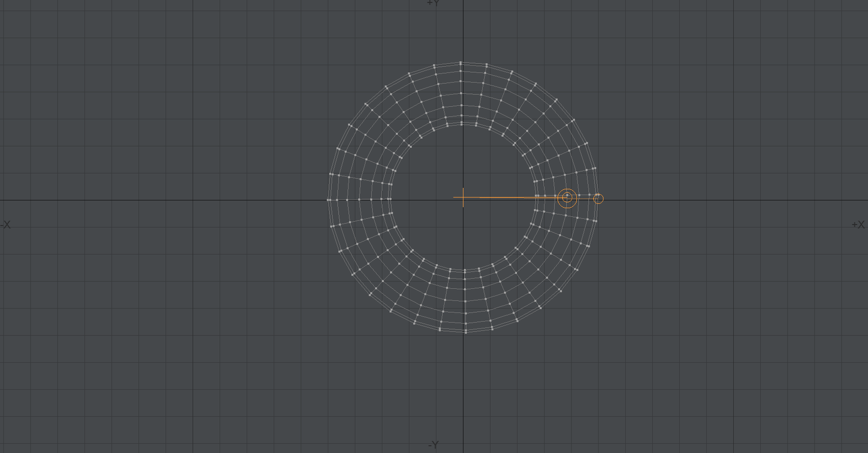This screenshot has height=453, width=868.
Task: Click the +X axis label
Action: pos(858,225)
